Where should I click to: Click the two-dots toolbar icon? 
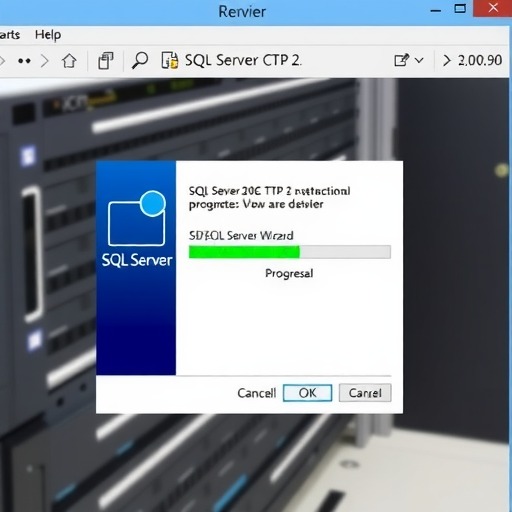click(x=24, y=61)
